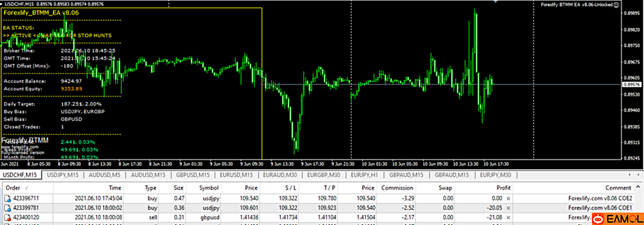Click open price 1.41436

click(x=248, y=217)
